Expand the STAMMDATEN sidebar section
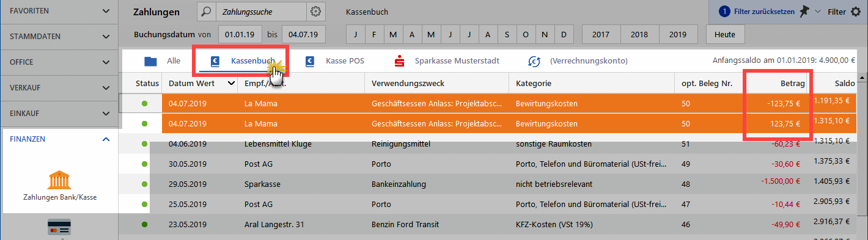This screenshot has height=240, width=868. point(59,37)
